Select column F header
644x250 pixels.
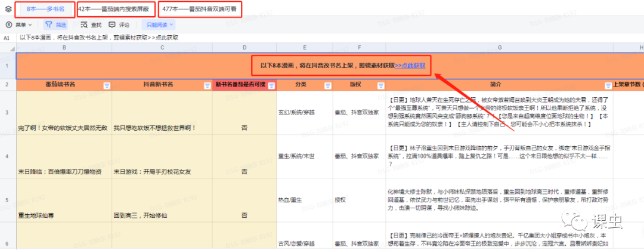point(360,48)
